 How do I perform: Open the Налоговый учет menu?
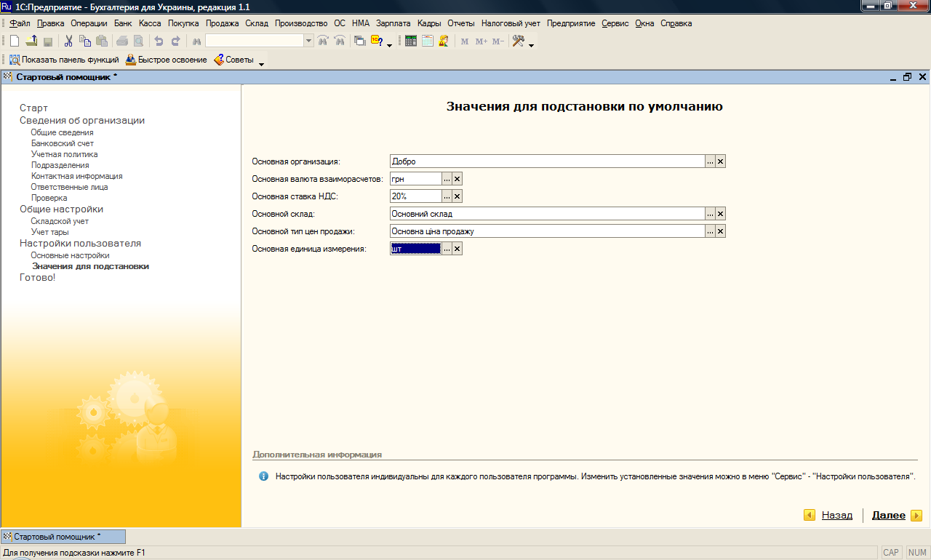511,23
